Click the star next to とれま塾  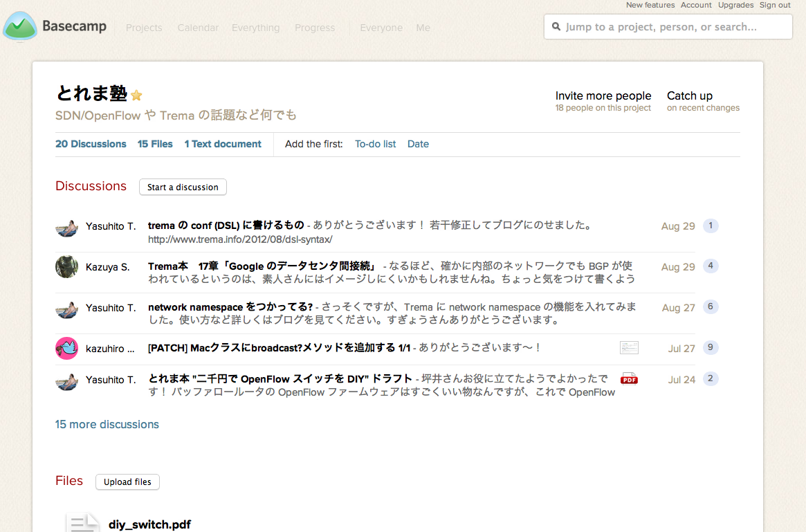(x=136, y=95)
